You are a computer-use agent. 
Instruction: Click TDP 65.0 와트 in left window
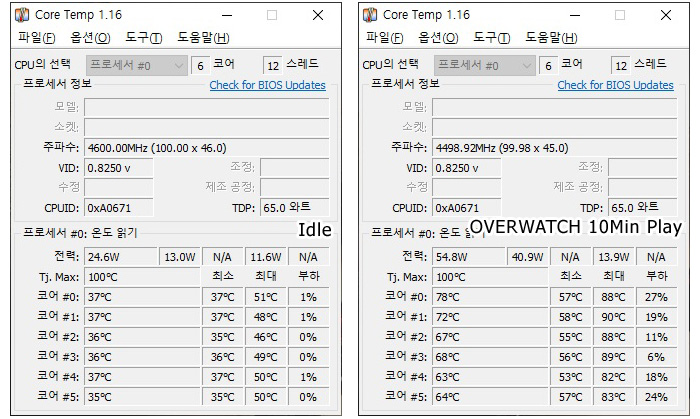pyautogui.click(x=295, y=207)
